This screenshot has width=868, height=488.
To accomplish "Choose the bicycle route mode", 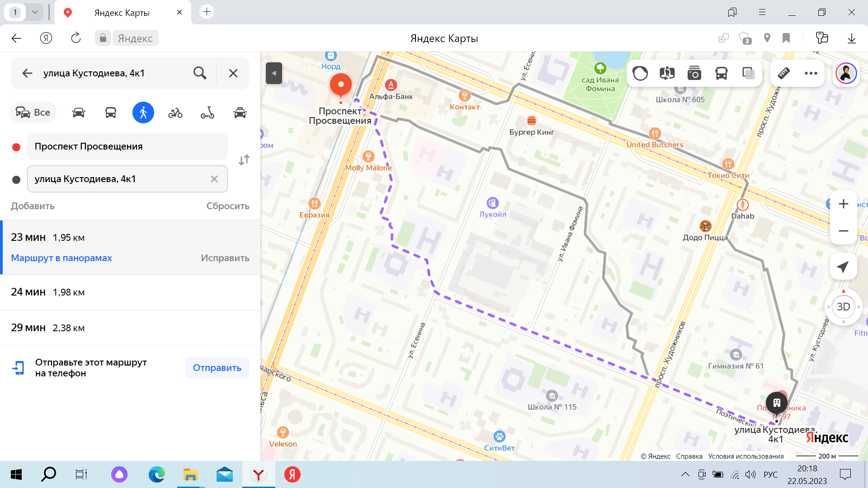I will 175,113.
